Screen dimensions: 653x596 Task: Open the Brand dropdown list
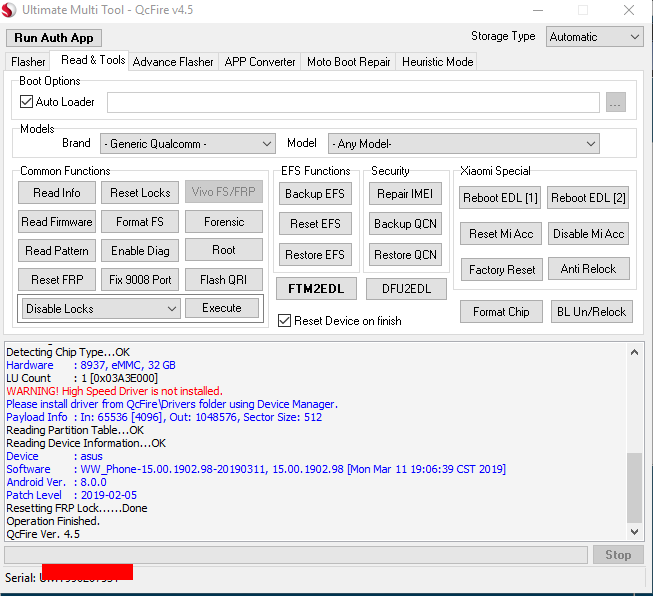tap(188, 144)
